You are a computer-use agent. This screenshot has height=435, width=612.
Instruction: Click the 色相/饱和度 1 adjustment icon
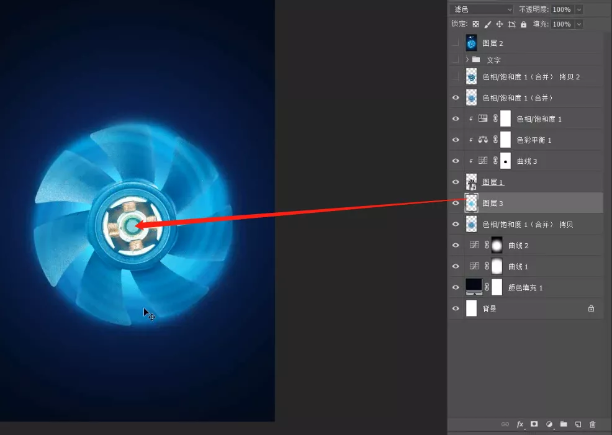[x=483, y=119]
